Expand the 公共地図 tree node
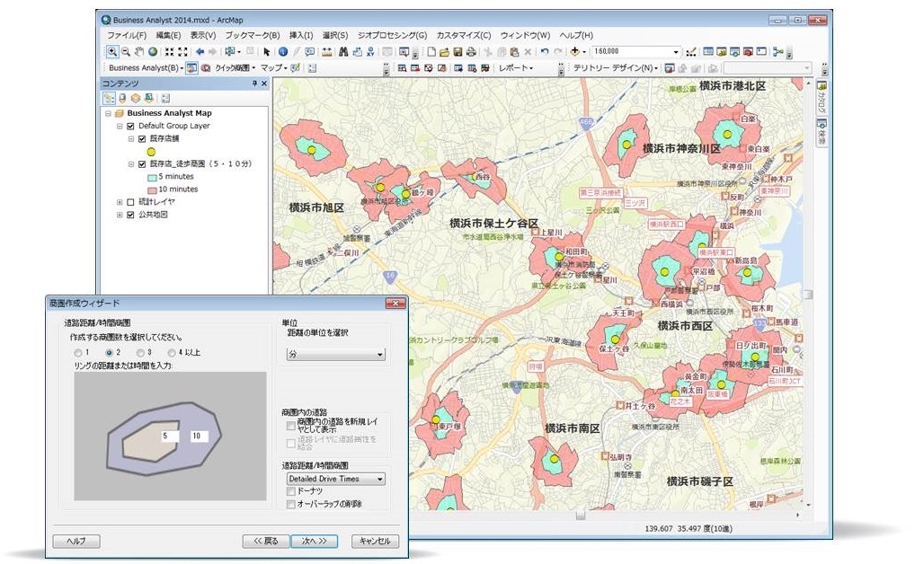The image size is (924, 564). (120, 215)
